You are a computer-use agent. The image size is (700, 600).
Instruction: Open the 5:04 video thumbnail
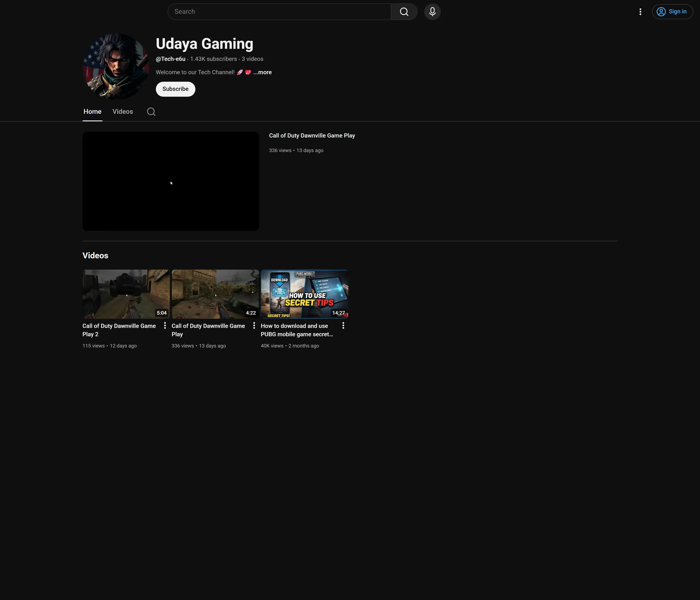click(x=126, y=294)
